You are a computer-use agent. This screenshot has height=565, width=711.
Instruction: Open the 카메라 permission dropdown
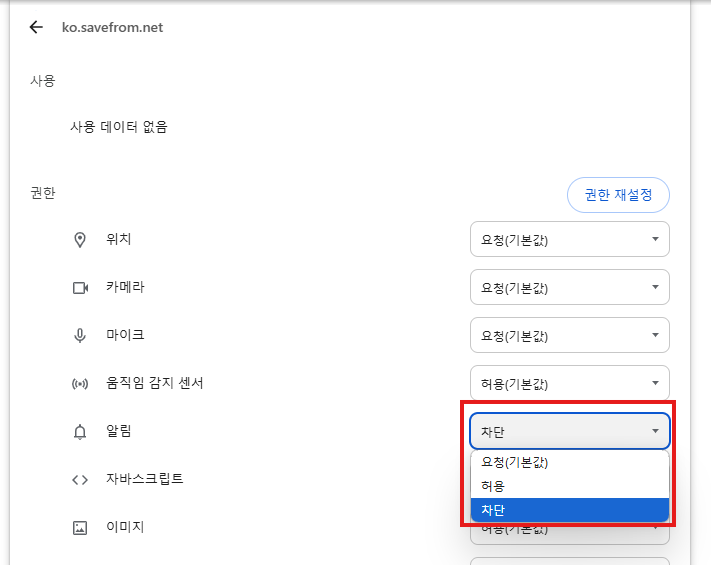click(x=569, y=288)
